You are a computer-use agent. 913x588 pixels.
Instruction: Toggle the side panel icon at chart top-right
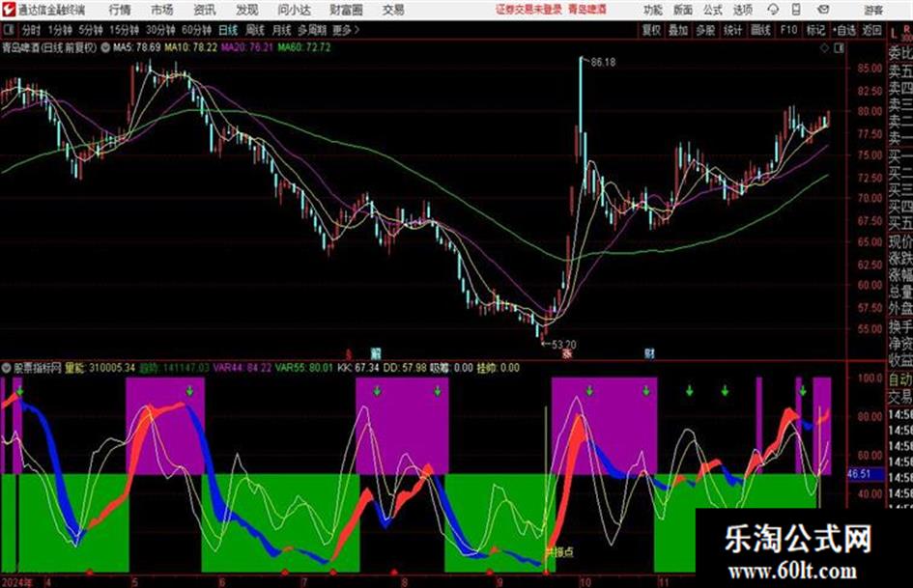(x=839, y=48)
